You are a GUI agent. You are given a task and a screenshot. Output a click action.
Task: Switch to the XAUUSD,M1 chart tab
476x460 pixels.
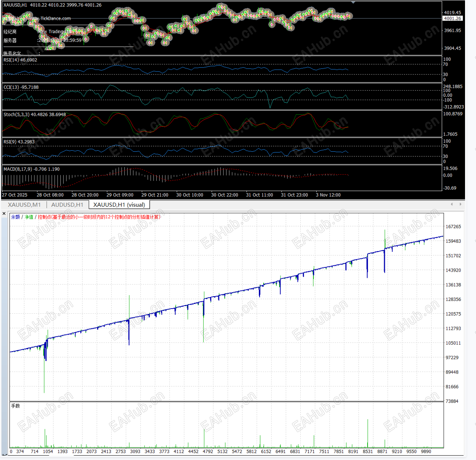tap(24, 205)
